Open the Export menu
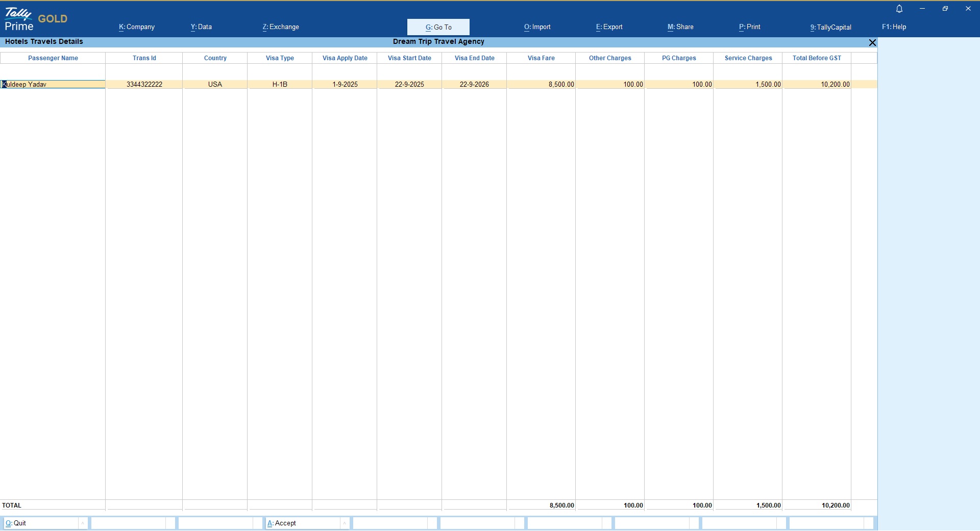This screenshot has height=531, width=980. [x=609, y=27]
